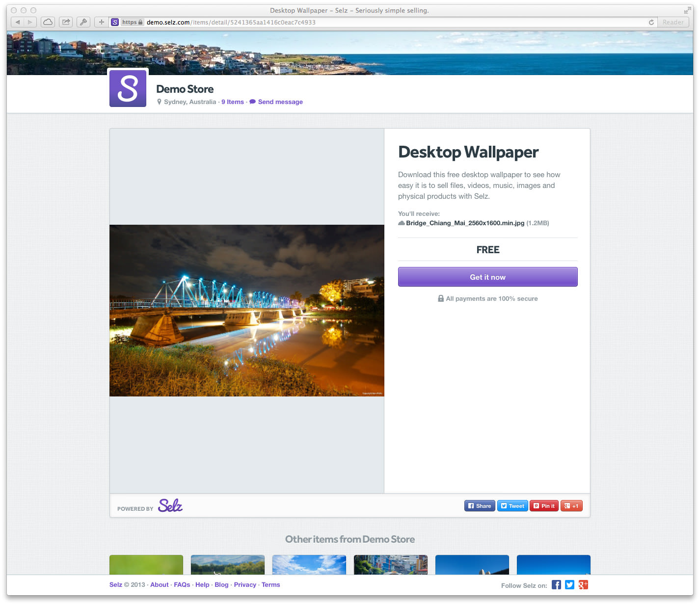Click the Share toolbar icon in Safari

[x=66, y=22]
